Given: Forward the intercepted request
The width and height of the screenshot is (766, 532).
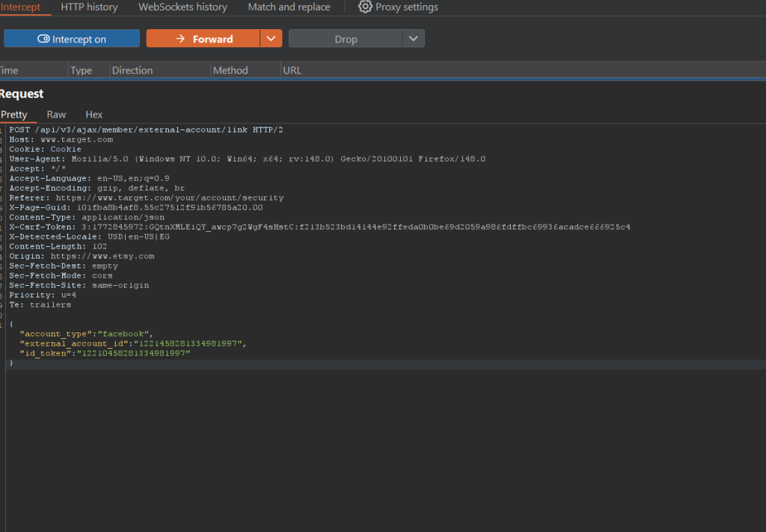Looking at the screenshot, I should (x=203, y=39).
